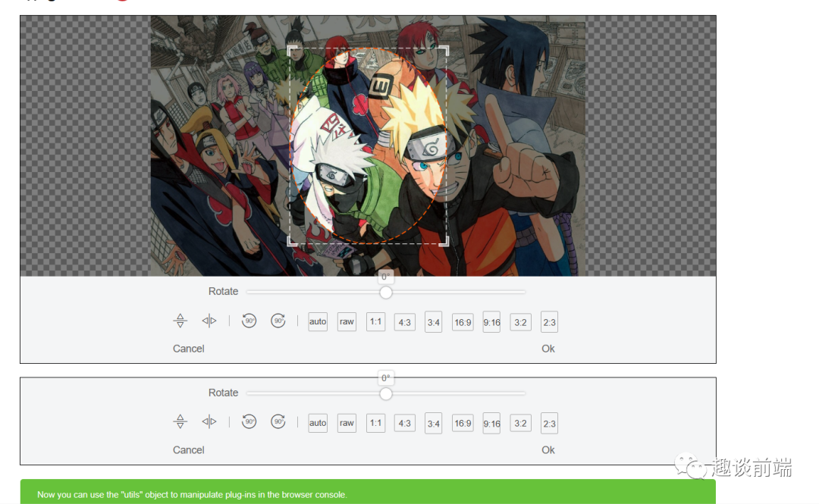
Task: Click top-right crop box corner handle
Action: pos(444,50)
